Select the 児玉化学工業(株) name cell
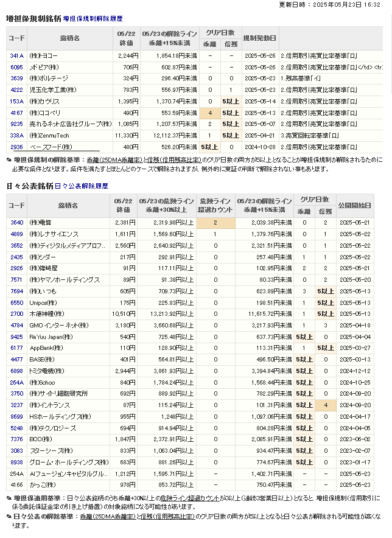This screenshot has width=392, height=538. pos(70,90)
